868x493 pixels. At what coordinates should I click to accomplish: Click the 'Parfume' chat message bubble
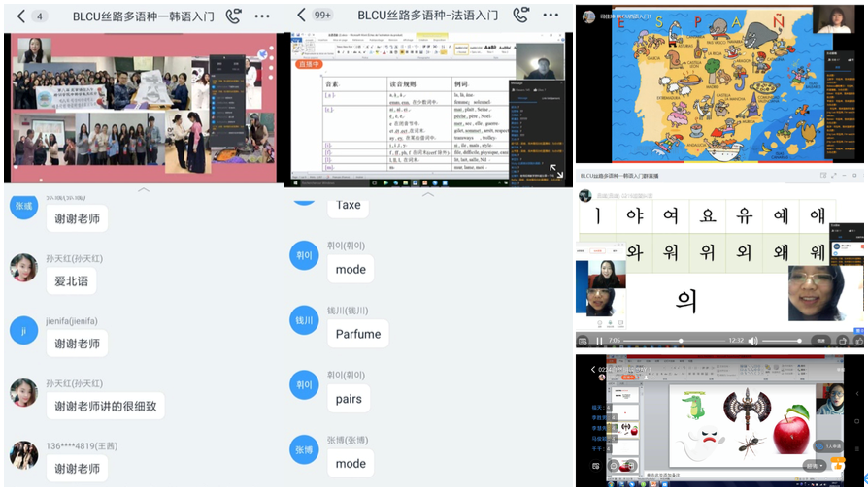pos(358,334)
